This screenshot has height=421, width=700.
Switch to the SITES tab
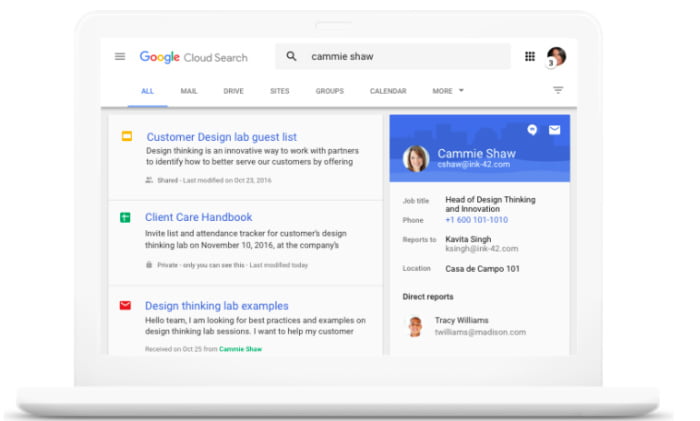(279, 91)
